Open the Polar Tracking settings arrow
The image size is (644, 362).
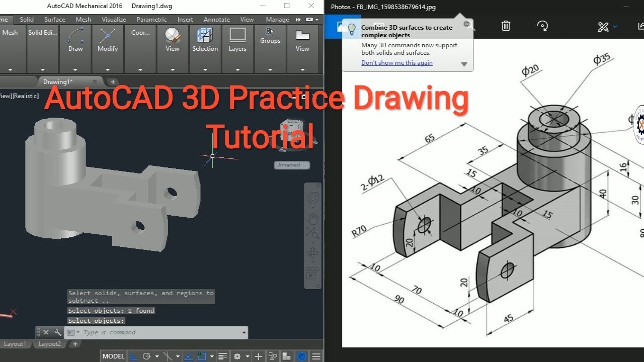tap(157, 356)
